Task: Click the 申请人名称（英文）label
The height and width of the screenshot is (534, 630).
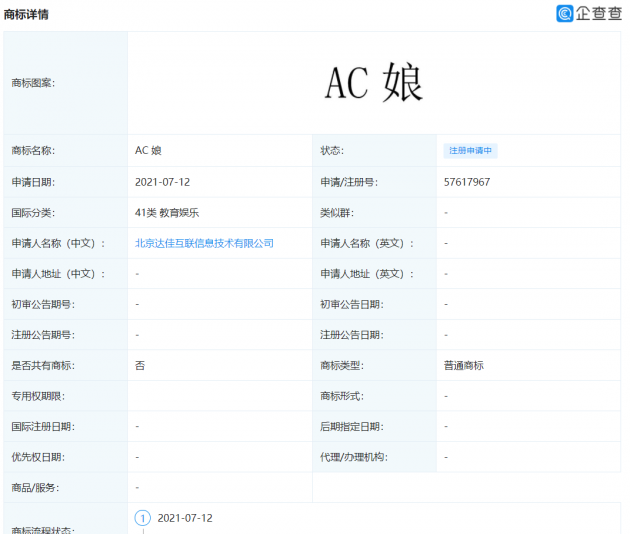Action: pos(366,243)
